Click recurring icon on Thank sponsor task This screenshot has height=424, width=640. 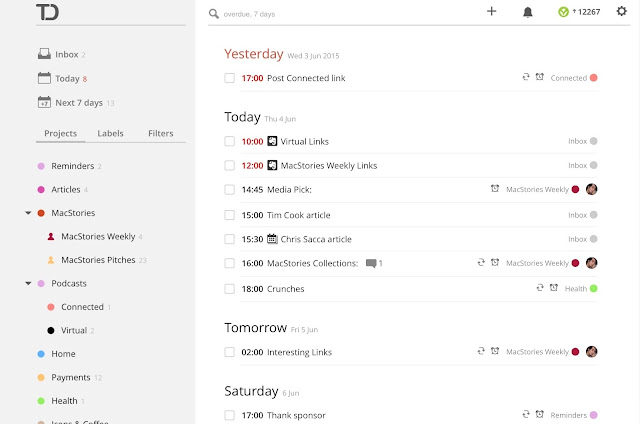click(x=526, y=414)
